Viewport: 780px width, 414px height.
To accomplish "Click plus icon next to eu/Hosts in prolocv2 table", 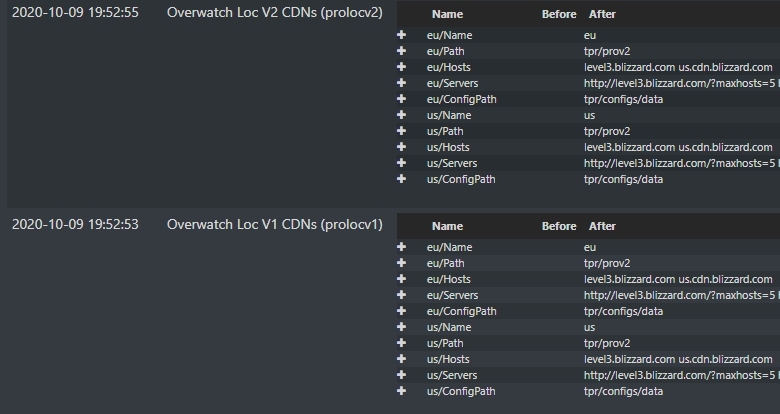I will 402,67.
